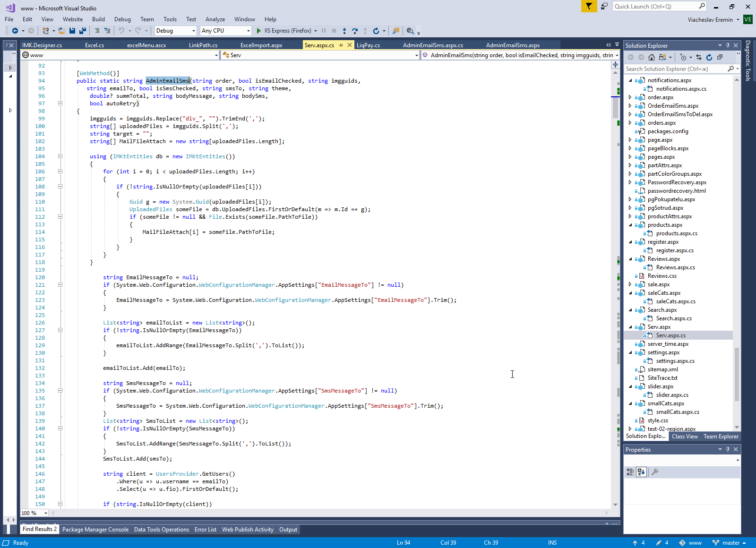Save the current file with the Save icon
The width and height of the screenshot is (756, 548).
click(72, 31)
